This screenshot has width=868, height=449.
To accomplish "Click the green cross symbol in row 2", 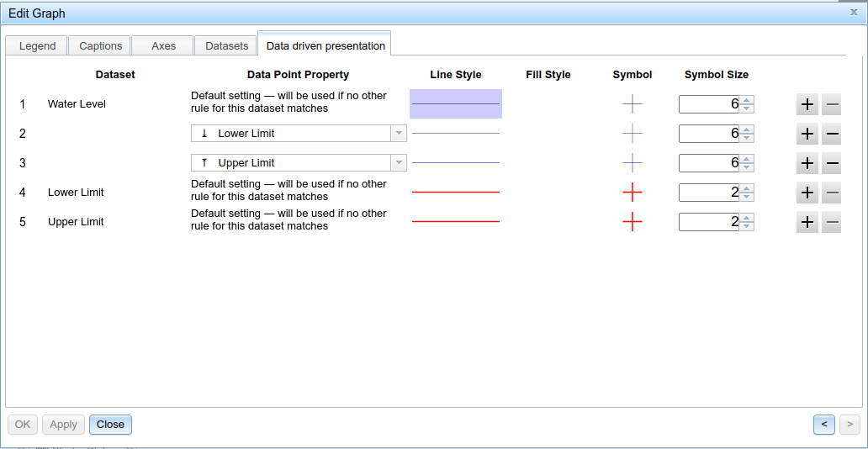I will pos(632,134).
